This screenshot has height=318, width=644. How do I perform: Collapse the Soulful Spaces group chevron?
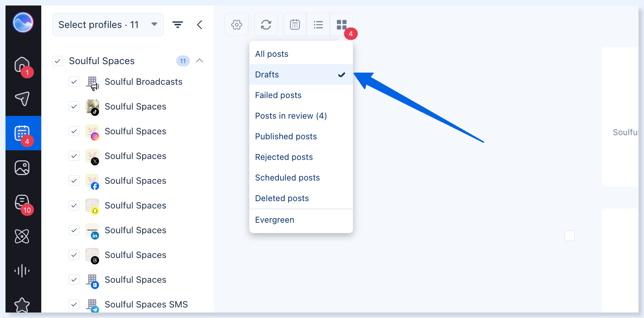[200, 61]
